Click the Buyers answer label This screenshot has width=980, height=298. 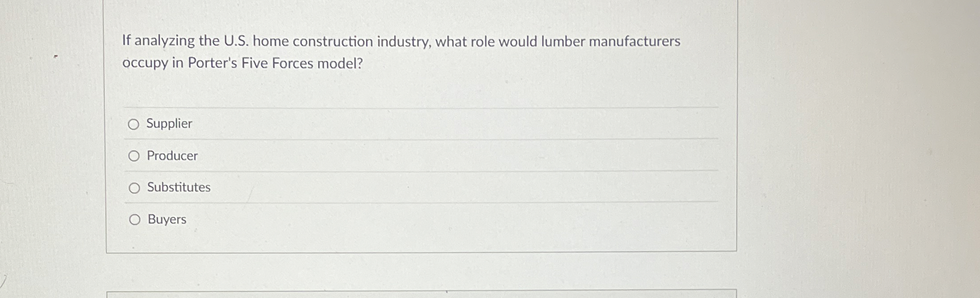[167, 219]
